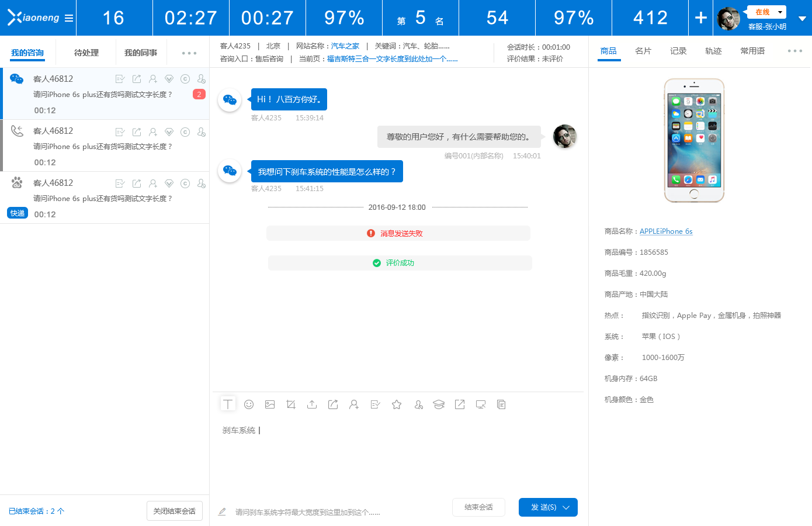Open the APPLEiPhone 6s product link

tap(666, 231)
